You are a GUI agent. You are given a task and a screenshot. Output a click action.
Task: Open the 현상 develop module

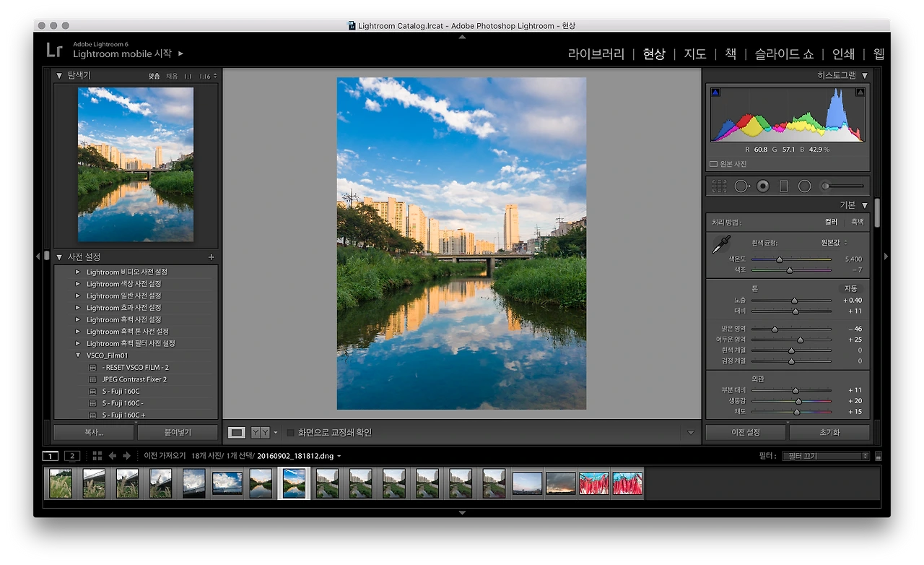(654, 54)
